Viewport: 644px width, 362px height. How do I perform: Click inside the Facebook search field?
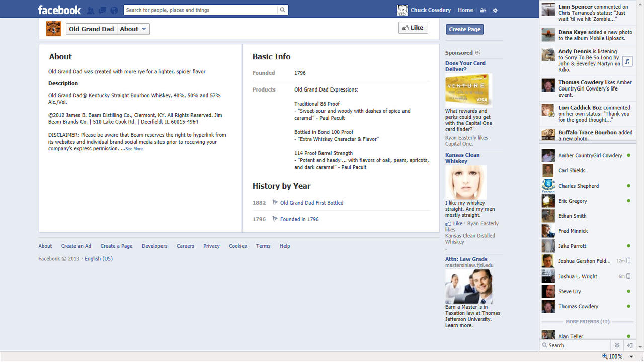200,10
